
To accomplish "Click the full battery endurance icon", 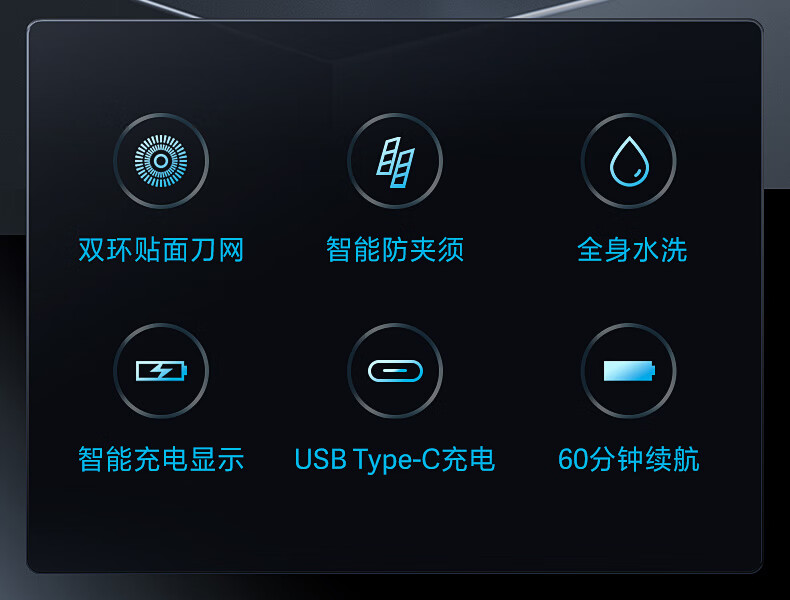I will coord(629,371).
